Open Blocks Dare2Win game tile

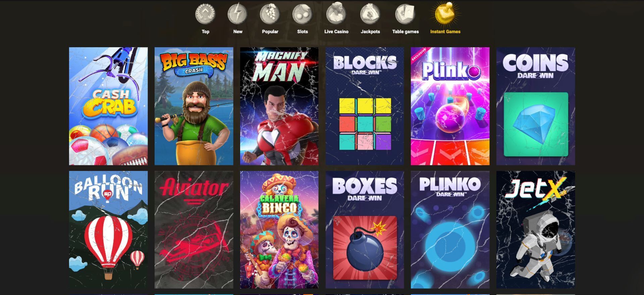point(365,106)
